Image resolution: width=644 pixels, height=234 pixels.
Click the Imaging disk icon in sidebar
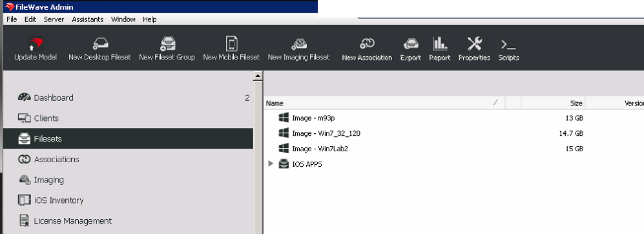tap(25, 180)
